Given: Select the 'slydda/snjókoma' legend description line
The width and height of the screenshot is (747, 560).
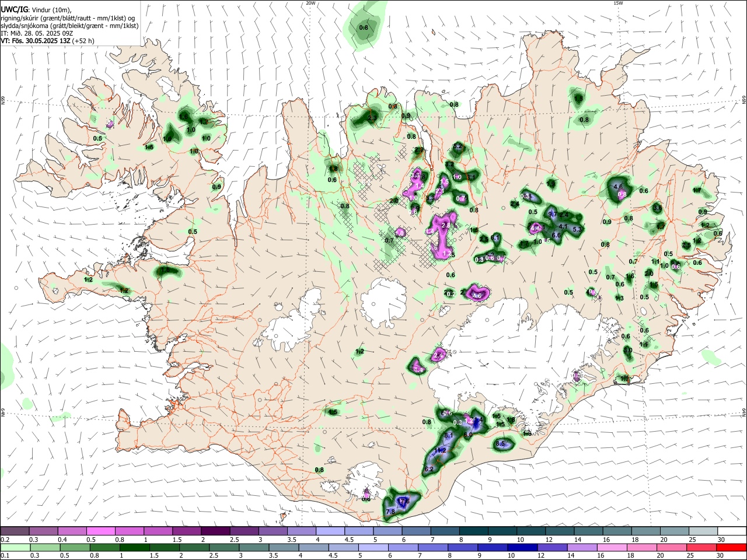Looking at the screenshot, I should [69, 26].
